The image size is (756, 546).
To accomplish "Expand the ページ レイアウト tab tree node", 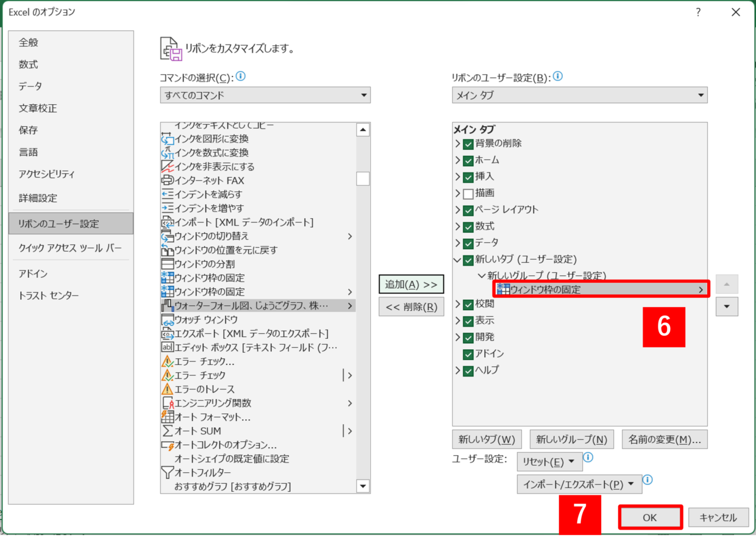I will coord(458,210).
